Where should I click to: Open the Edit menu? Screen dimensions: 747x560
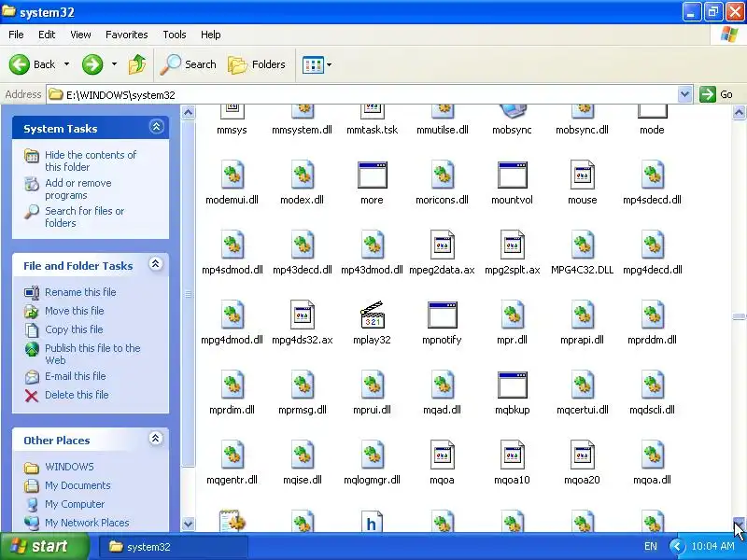pos(47,35)
